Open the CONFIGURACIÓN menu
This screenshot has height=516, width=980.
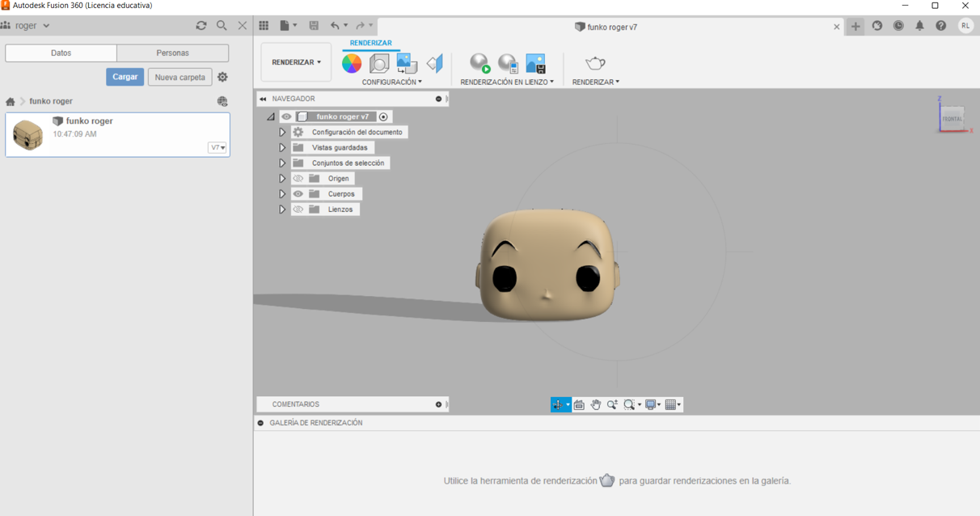click(391, 82)
